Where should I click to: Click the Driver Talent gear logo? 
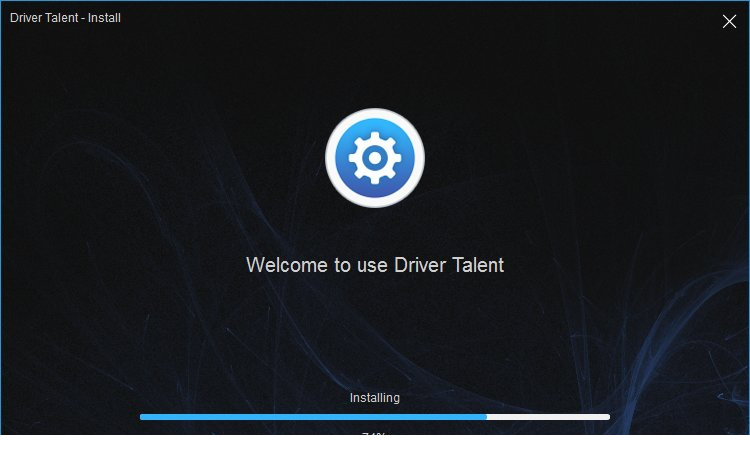click(375, 158)
